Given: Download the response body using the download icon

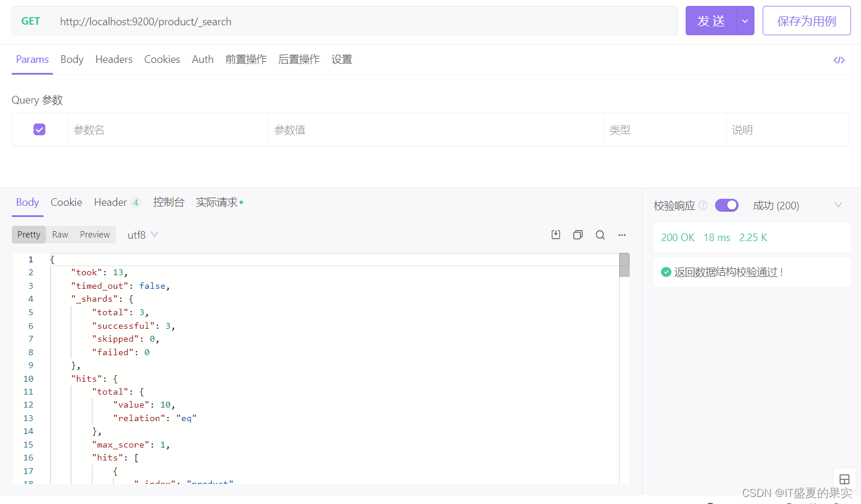Looking at the screenshot, I should pos(556,234).
